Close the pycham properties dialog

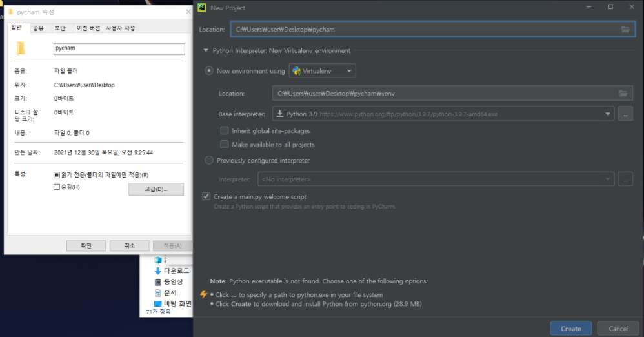188,12
